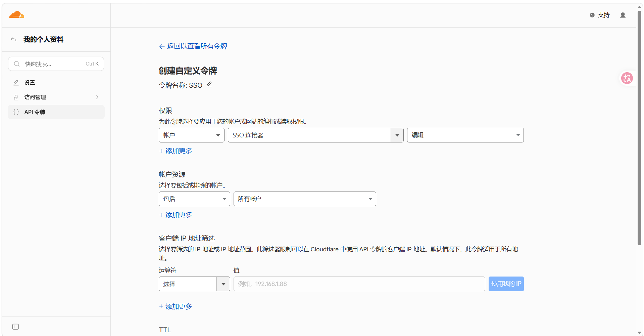Open the 帐户 permission type dropdown
This screenshot has height=336, width=644.
coord(192,135)
